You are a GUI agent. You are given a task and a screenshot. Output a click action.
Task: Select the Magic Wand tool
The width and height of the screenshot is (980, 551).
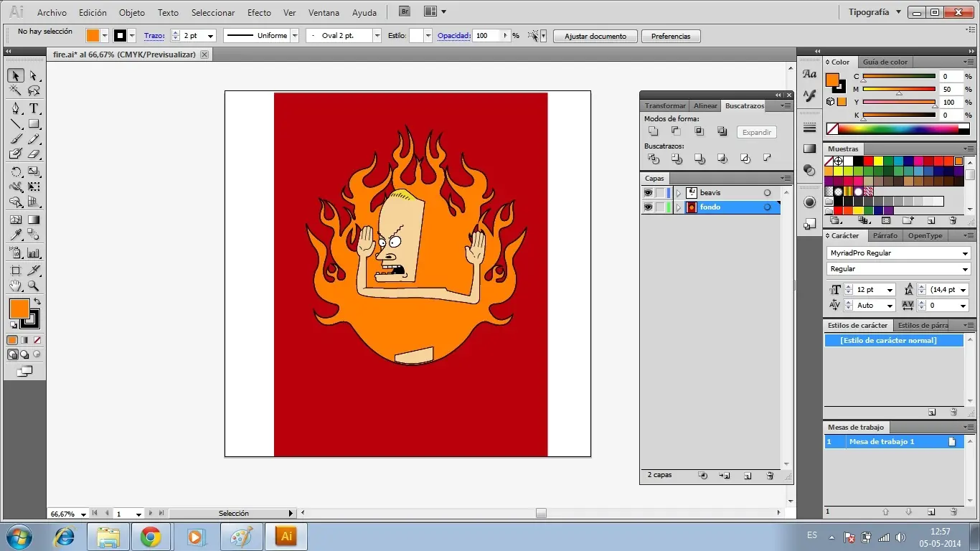[x=15, y=90]
